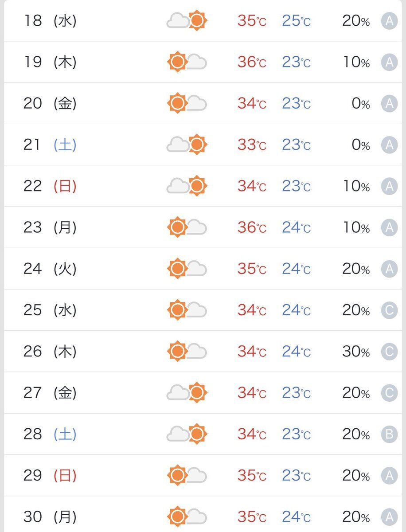Click the sunny-cloudy icon for the 19th

187,62
